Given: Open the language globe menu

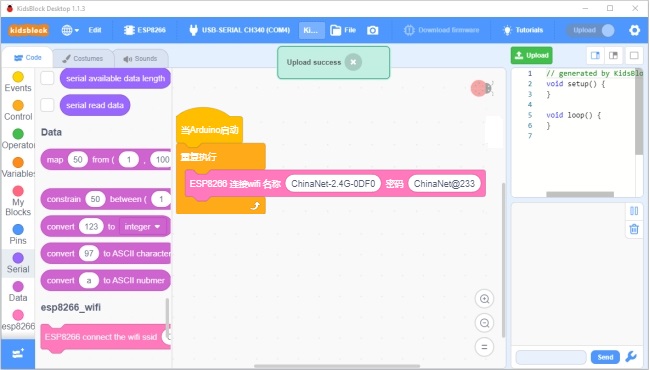Looking at the screenshot, I should point(70,30).
